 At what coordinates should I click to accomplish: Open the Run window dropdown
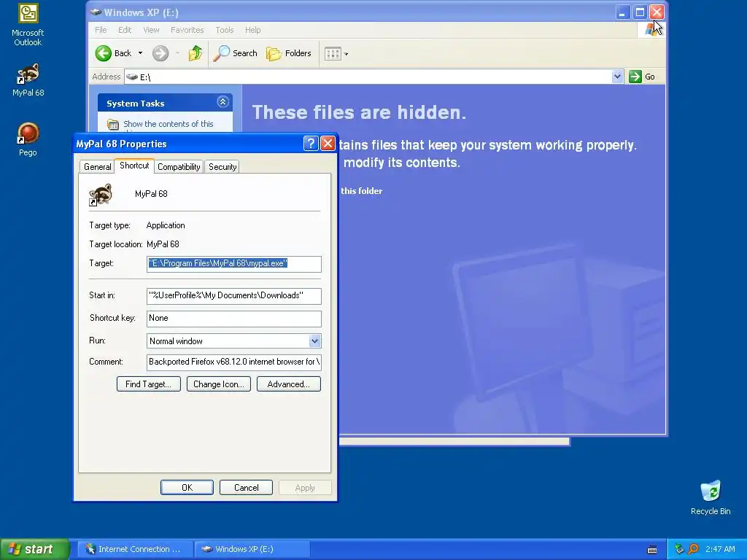(x=314, y=341)
